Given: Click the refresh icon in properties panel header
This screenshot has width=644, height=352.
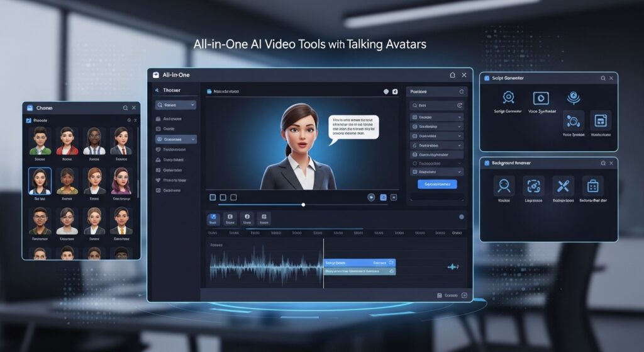Looking at the screenshot, I should point(462,92).
